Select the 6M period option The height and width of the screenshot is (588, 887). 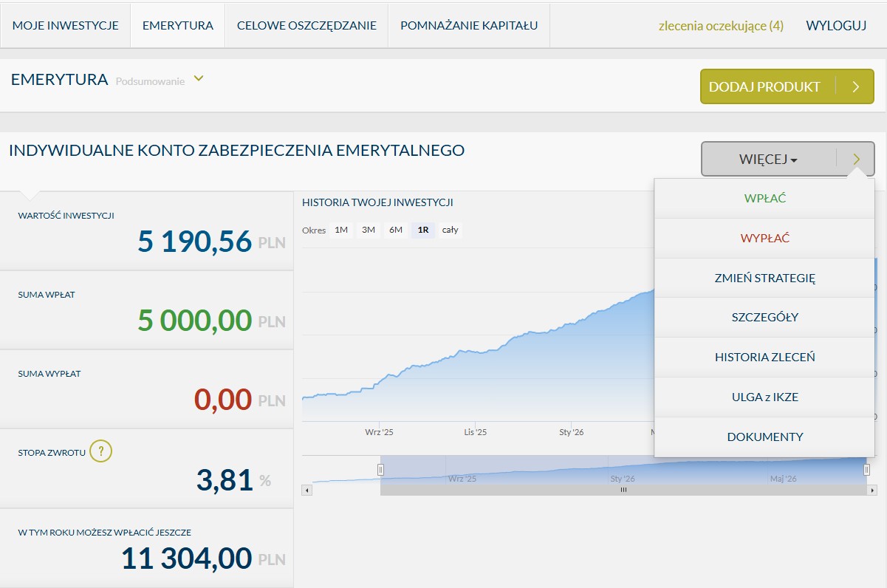[x=396, y=230]
